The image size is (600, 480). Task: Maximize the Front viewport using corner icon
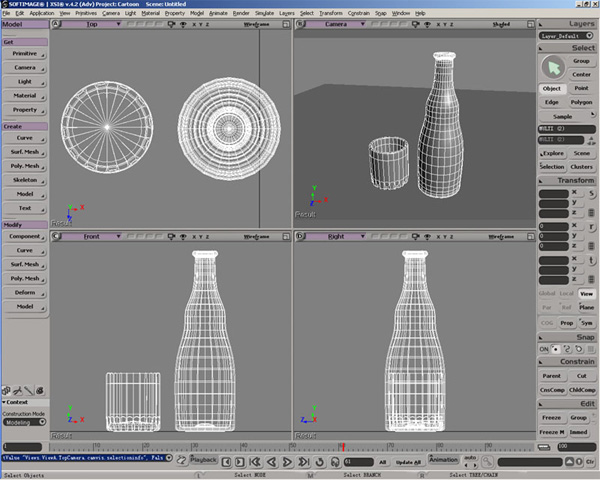pyautogui.click(x=286, y=237)
